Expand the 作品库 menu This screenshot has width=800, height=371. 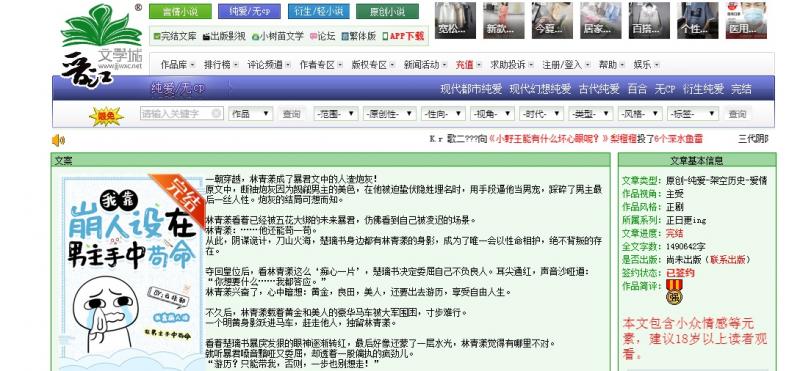[x=178, y=65]
